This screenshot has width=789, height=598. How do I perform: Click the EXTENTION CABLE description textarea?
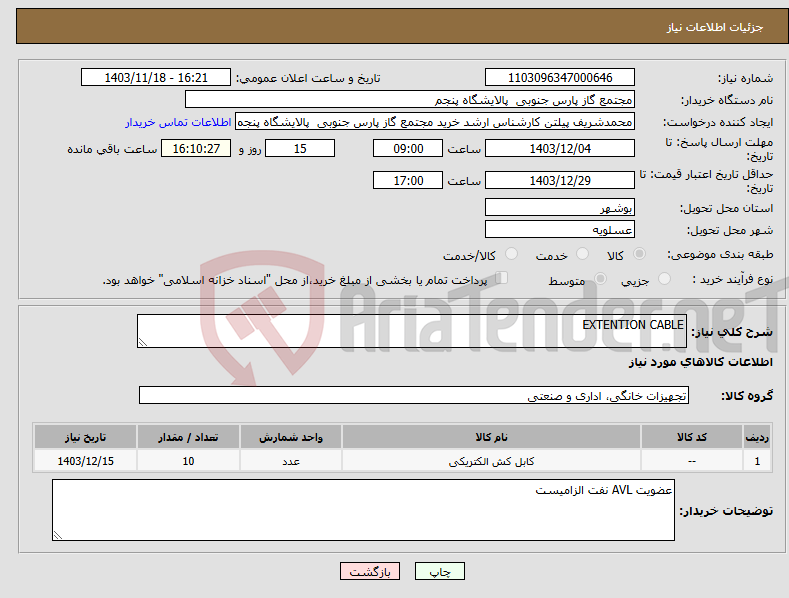tap(412, 331)
